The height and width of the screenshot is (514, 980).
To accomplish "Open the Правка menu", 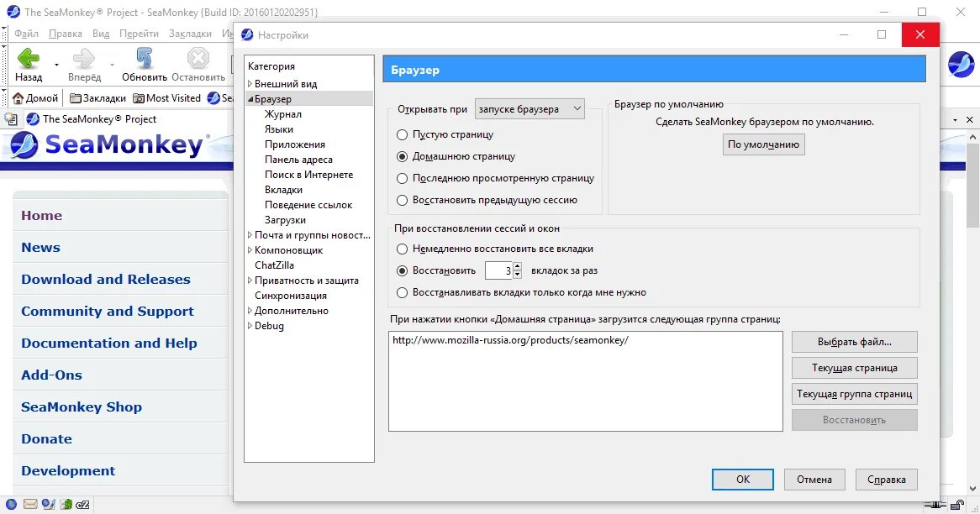I will 65,33.
